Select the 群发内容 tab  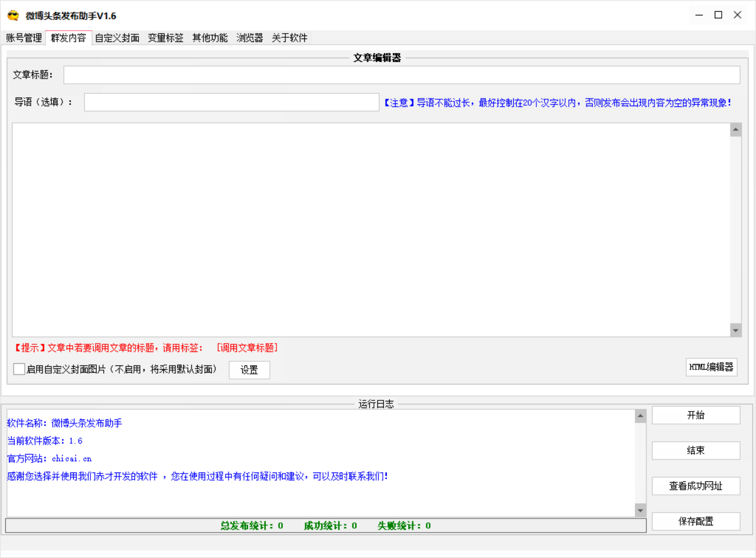(69, 38)
